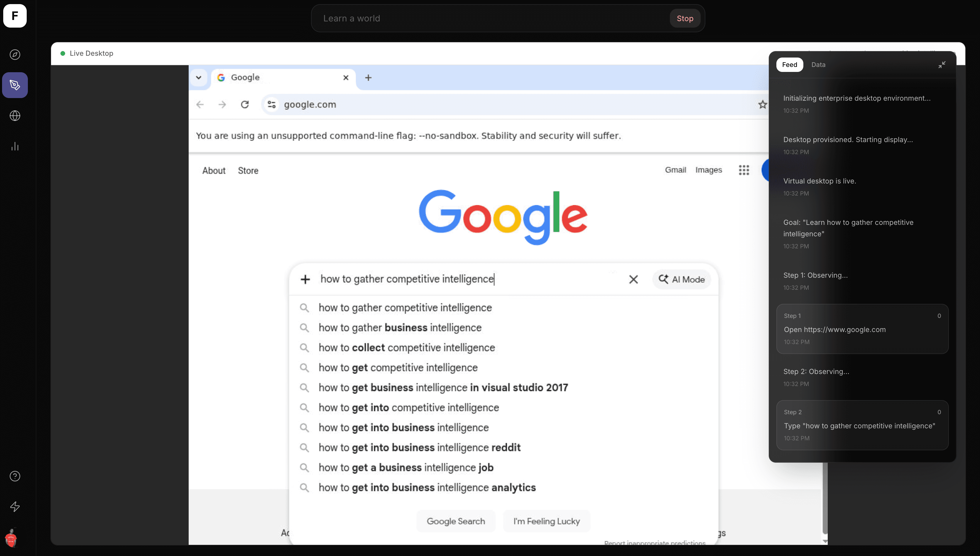The width and height of the screenshot is (980, 556).
Task: Collapse the Feed panel
Action: click(942, 65)
